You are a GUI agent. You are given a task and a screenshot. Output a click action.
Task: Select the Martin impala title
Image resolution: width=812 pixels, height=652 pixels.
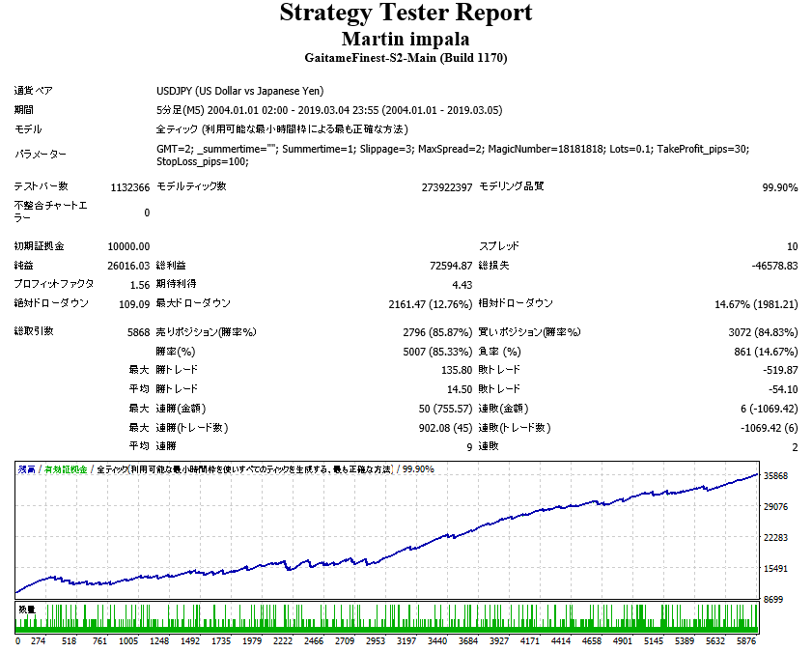[406, 40]
